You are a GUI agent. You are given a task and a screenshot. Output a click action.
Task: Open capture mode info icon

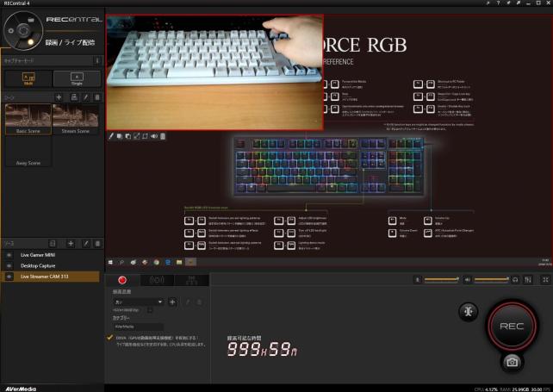click(x=97, y=60)
